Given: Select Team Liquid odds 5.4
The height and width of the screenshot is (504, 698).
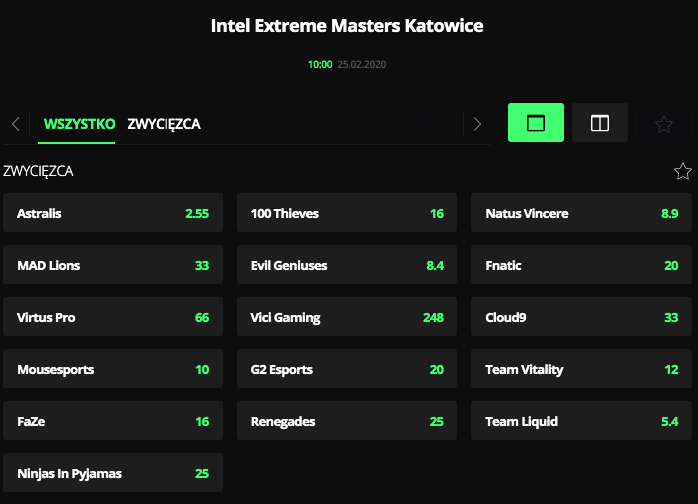Looking at the screenshot, I should pos(581,421).
